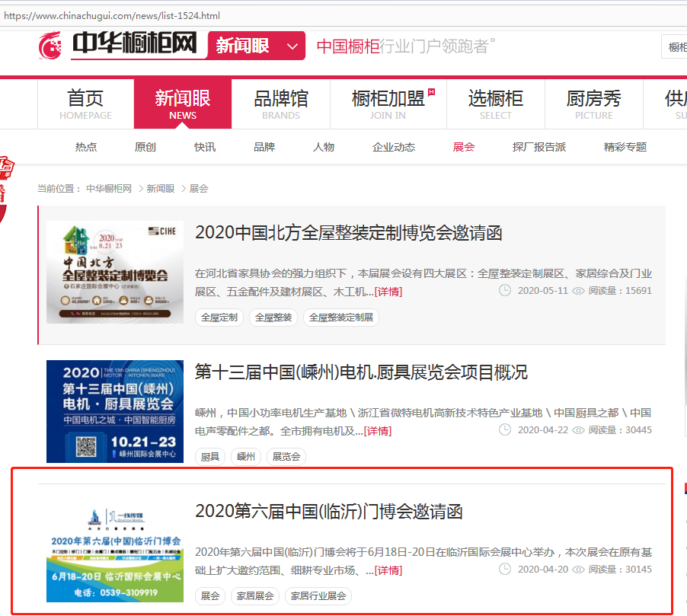Screen dimensions: 687x616
Task: Click the eye view-count icon beside 30445
Action: tap(578, 430)
